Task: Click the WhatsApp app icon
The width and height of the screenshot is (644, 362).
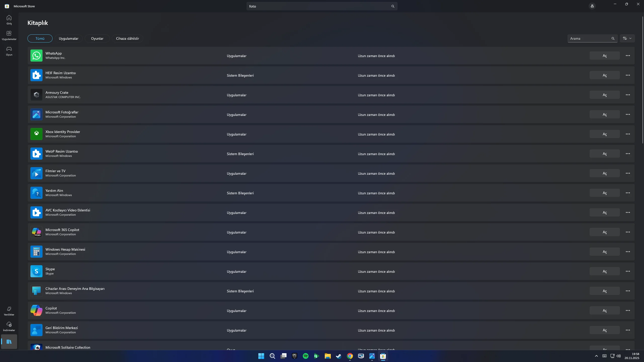Action: (36, 56)
